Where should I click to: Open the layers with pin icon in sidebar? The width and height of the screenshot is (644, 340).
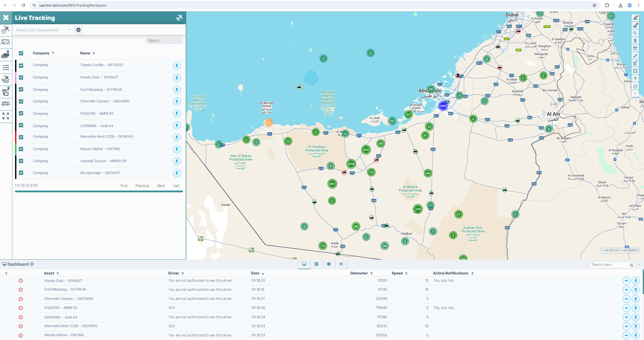6,54
